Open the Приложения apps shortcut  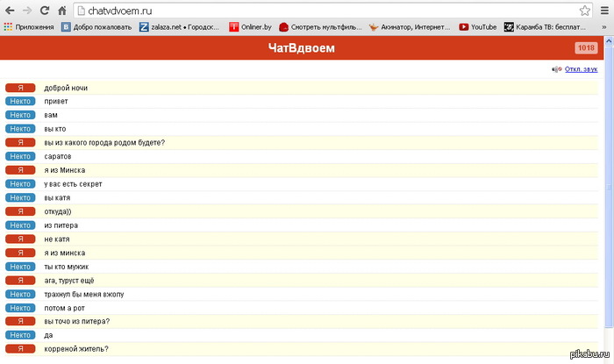(x=29, y=27)
